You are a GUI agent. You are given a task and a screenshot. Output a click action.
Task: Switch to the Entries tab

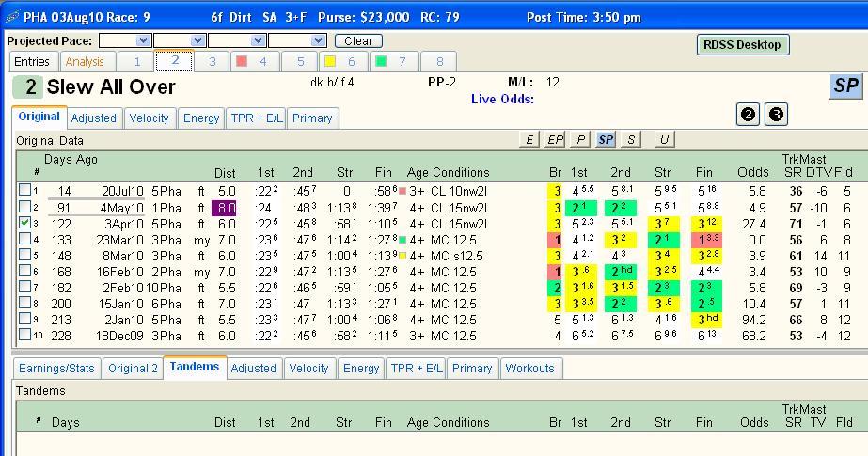coord(32,61)
